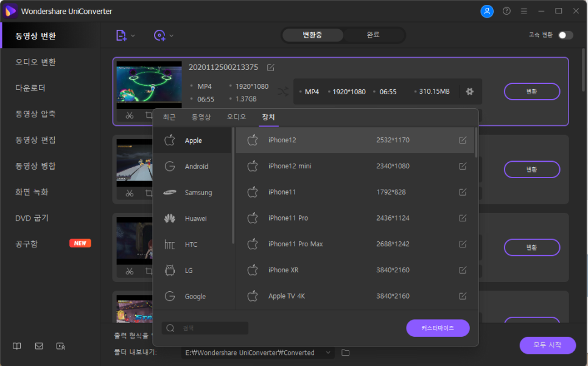This screenshot has width=588, height=366.
Task: Click 변환 button for second video
Action: click(532, 170)
